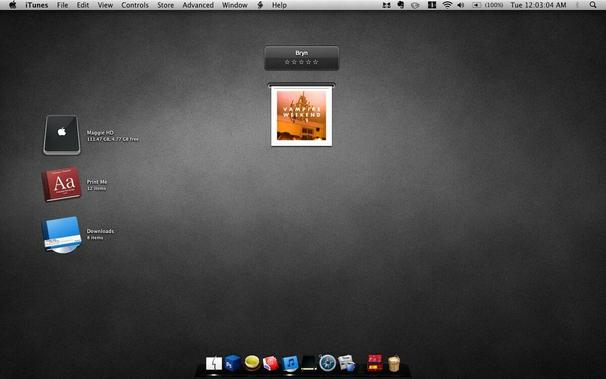Open the Apple menu
Image resolution: width=606 pixels, height=379 pixels.
click(12, 5)
